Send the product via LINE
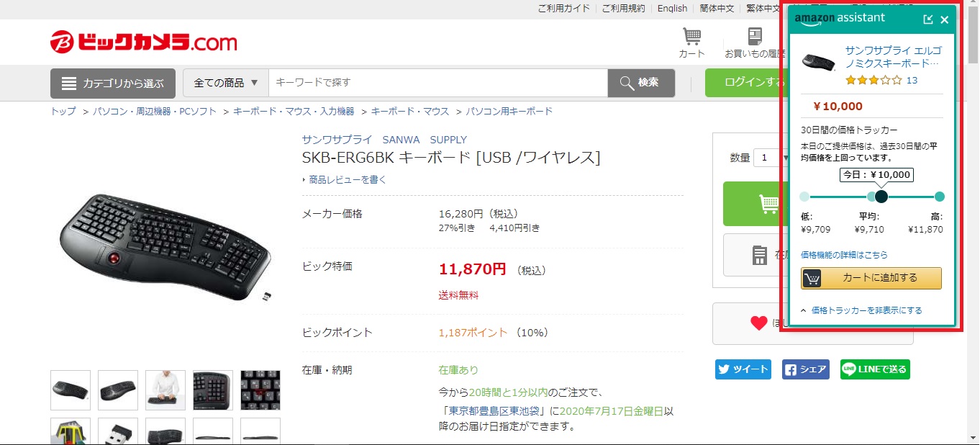 [x=874, y=369]
